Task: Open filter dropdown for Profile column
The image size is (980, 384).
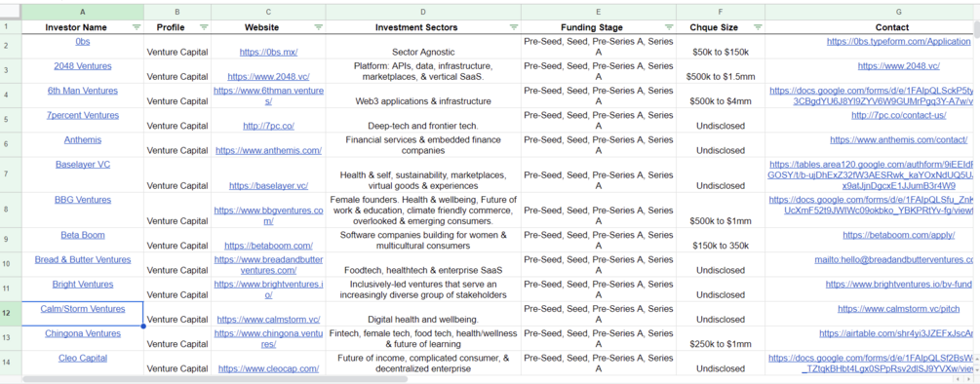Action: tap(204, 27)
